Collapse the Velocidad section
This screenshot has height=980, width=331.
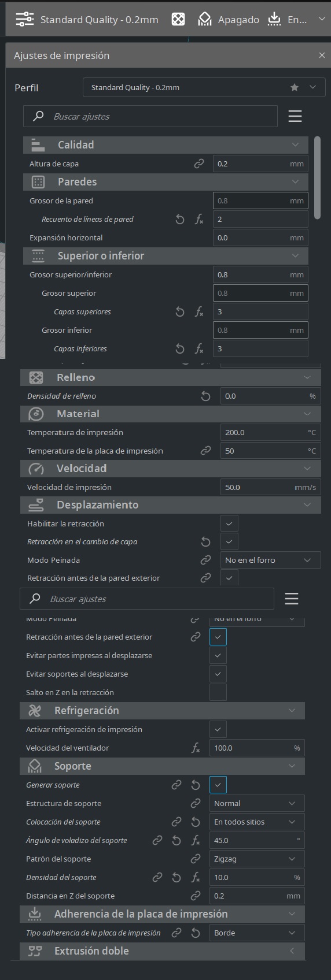(171, 468)
